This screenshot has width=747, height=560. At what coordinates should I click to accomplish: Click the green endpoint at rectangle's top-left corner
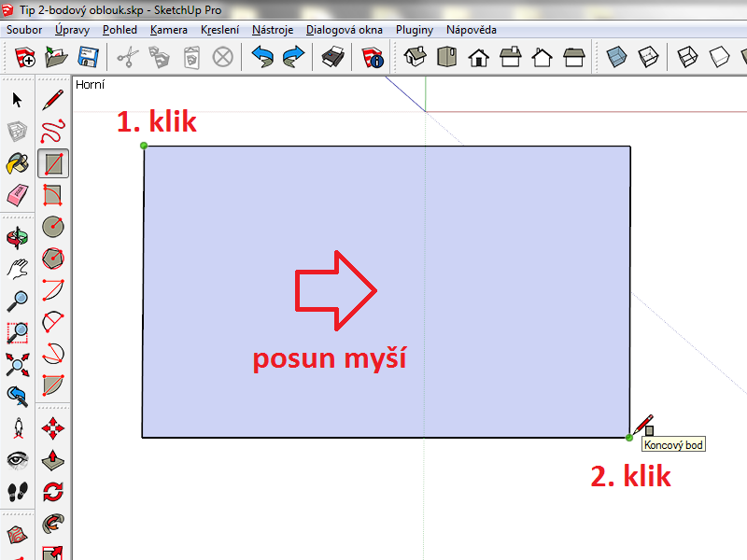point(144,146)
